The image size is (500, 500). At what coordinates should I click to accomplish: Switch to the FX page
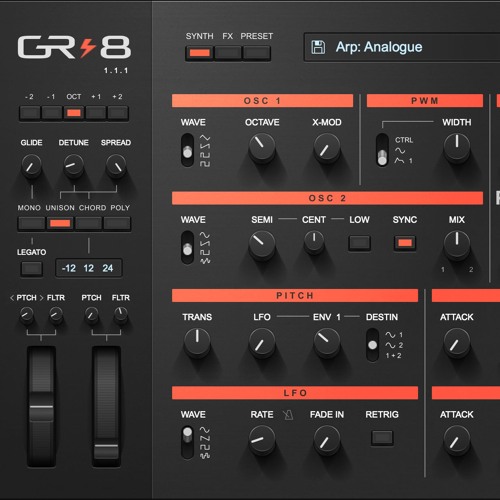[228, 53]
